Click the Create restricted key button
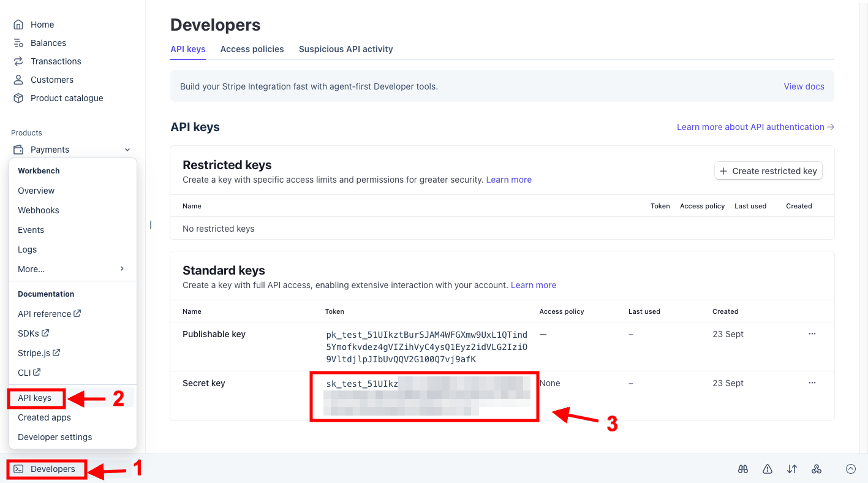Screen dimensions: 868x483 pyautogui.click(x=768, y=171)
